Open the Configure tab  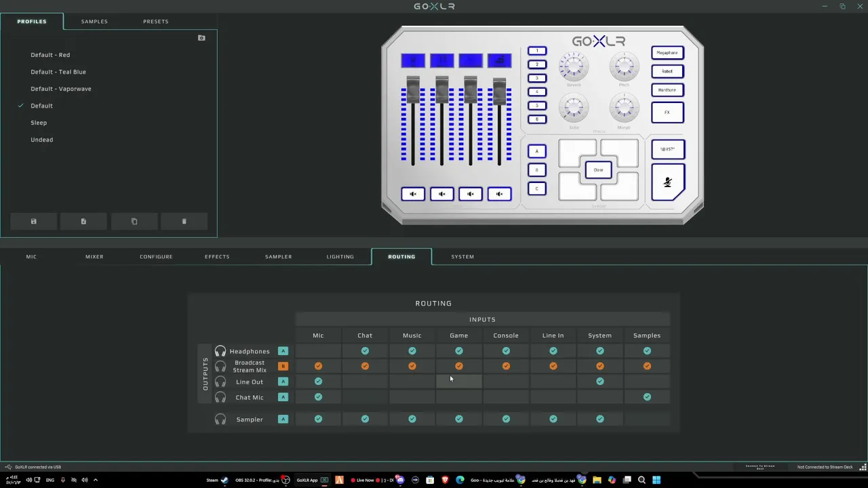[x=156, y=257]
